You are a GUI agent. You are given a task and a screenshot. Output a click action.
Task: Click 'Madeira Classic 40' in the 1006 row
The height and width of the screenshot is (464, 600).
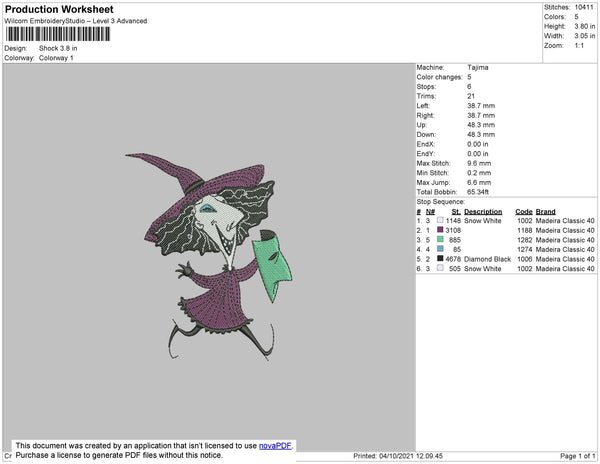pyautogui.click(x=565, y=259)
